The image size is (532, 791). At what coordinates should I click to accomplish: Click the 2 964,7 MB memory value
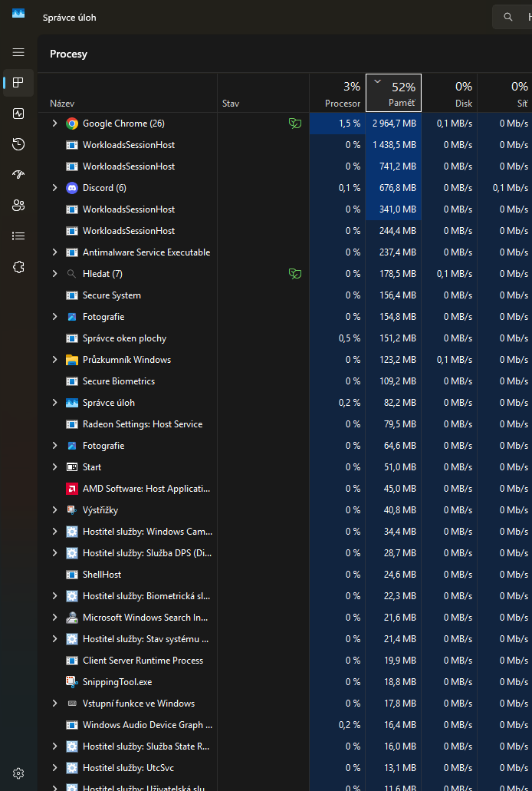(394, 124)
